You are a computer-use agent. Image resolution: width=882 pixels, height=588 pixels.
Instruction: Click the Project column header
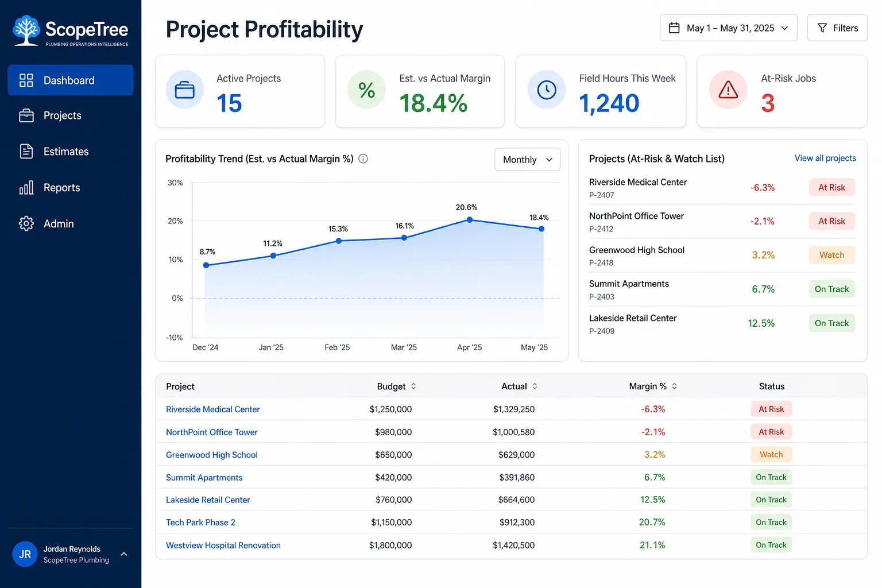point(180,386)
